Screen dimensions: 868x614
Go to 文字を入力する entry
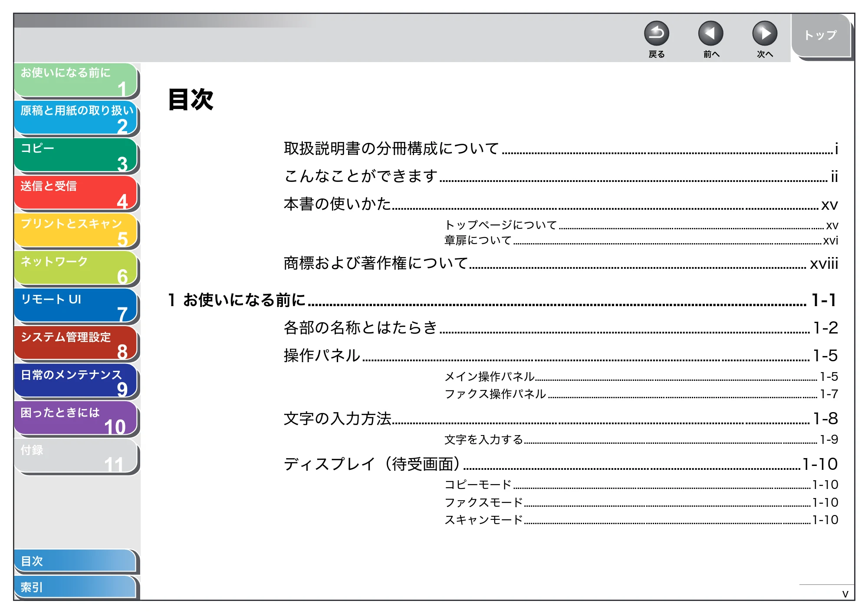[x=641, y=439]
